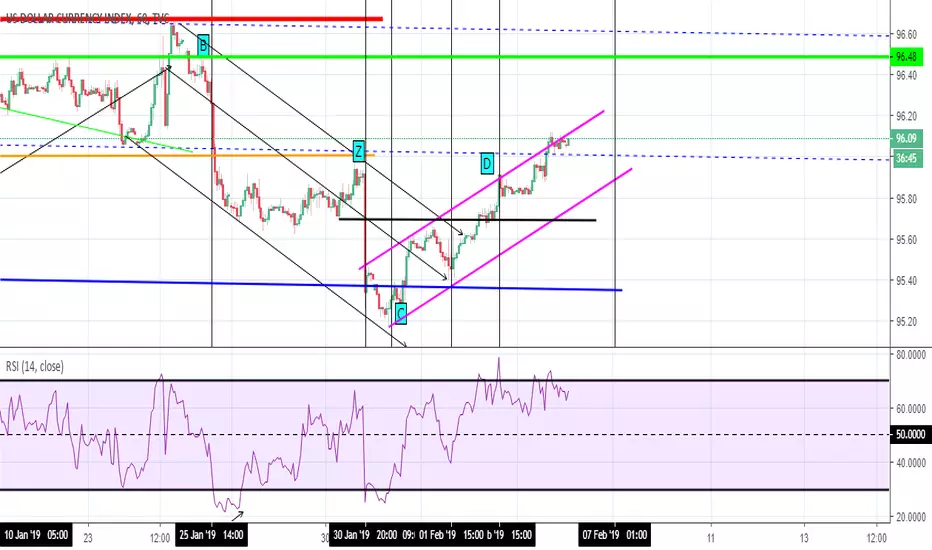Click the RSI 40.0000 scale value
Viewport: 932px width, 550px height.
coord(911,463)
